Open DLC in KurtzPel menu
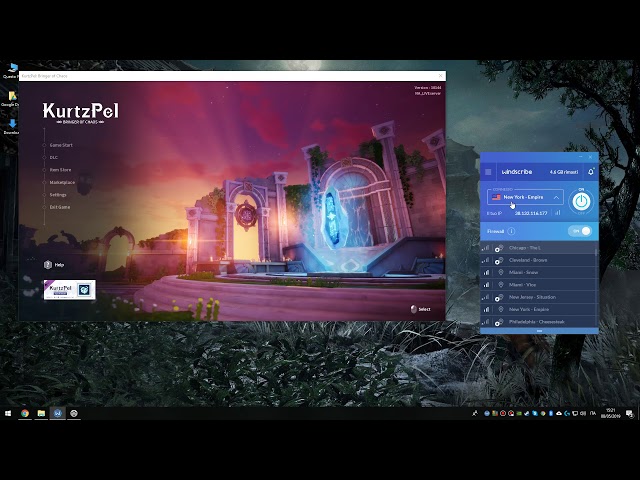640x480 pixels. 53,157
